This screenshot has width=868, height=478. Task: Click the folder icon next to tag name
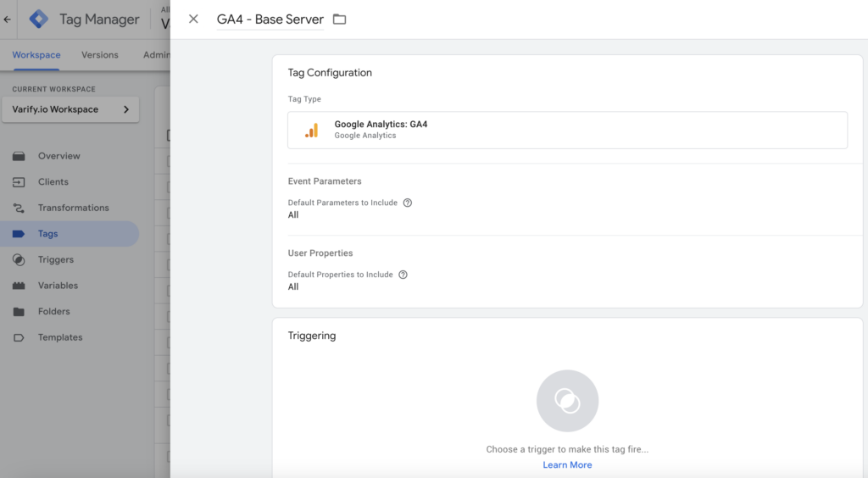pyautogui.click(x=339, y=19)
